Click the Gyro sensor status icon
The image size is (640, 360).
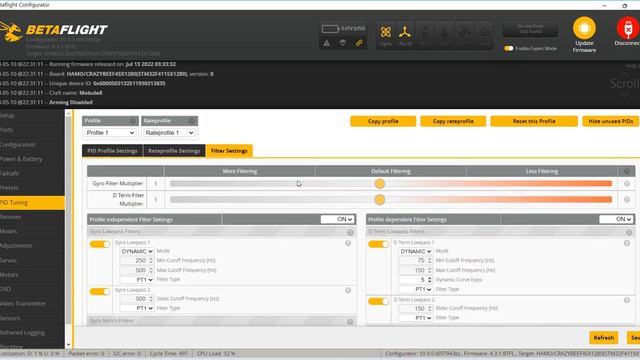click(x=385, y=32)
